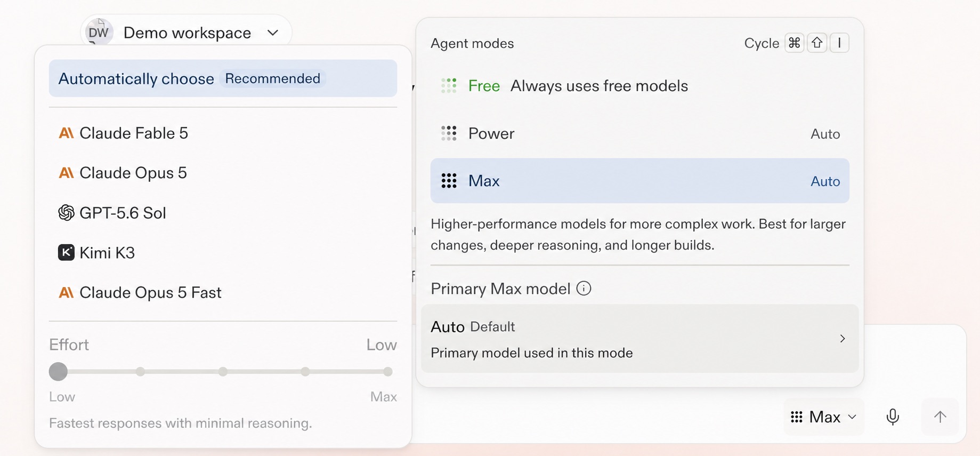Click the OpenAI logo beside GPT-5.6 Sol
The height and width of the screenshot is (456, 980).
[x=66, y=213]
